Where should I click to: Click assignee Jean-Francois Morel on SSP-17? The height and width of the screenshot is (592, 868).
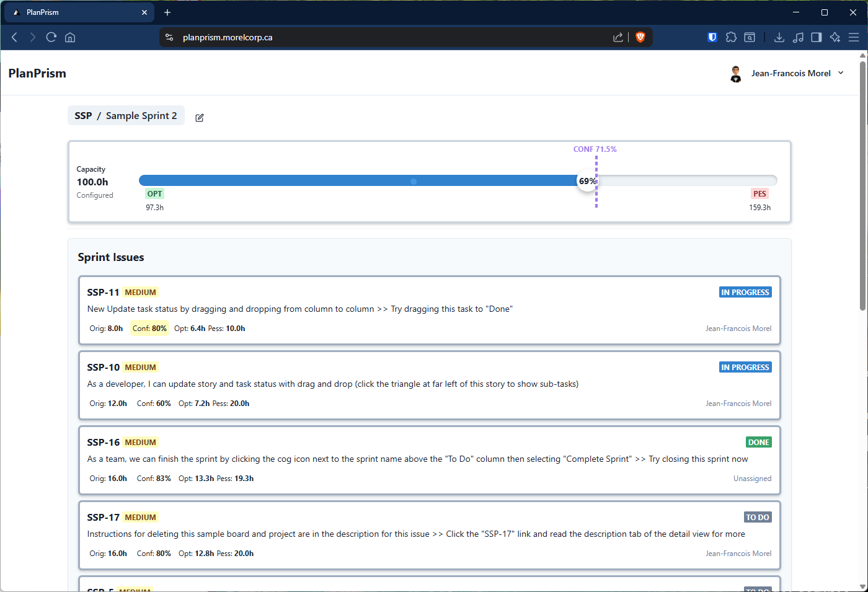(x=738, y=554)
